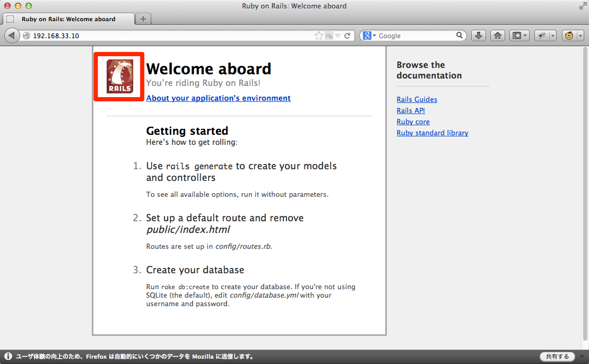This screenshot has width=589, height=364.
Task: Dismiss the Firefox notification bar
Action: point(582,357)
